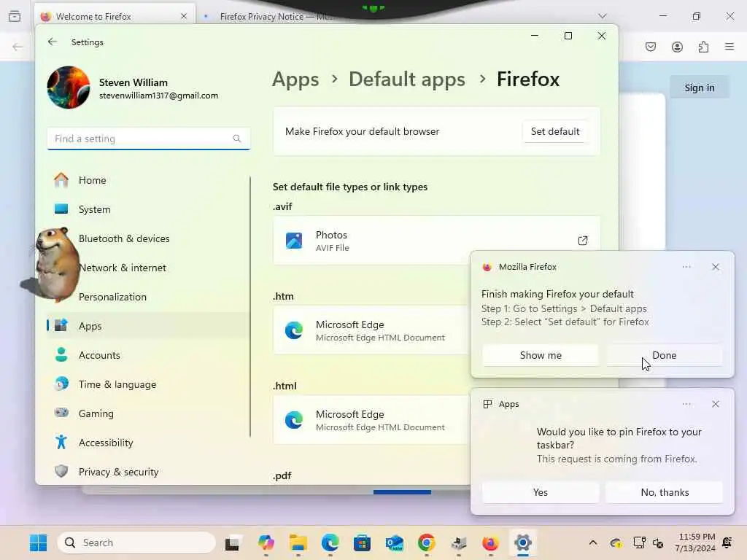Launch Microsoft Edge from taskbar
Viewport: 747px width, 560px height.
330,542
